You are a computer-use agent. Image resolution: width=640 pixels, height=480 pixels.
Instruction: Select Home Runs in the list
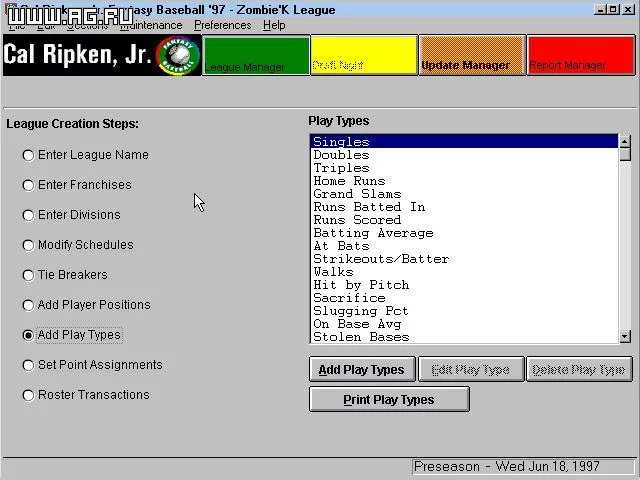point(464,181)
